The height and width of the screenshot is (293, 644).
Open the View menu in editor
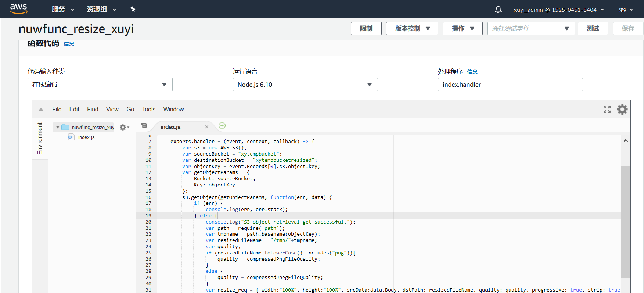[x=112, y=109]
